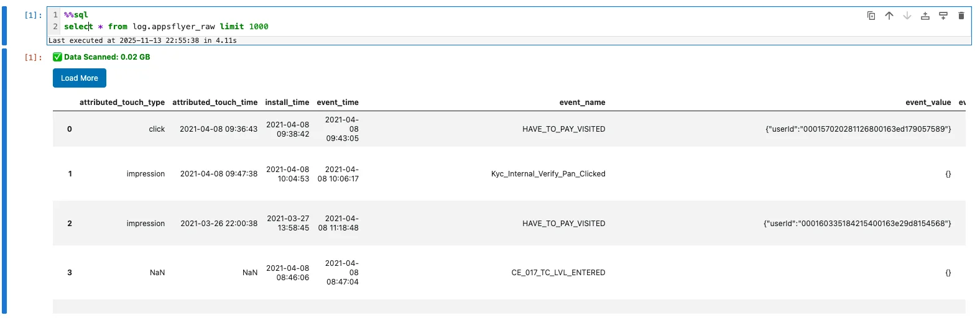Screen dimensions: 980x328
Task: Click the event_time column header
Action: [x=338, y=102]
